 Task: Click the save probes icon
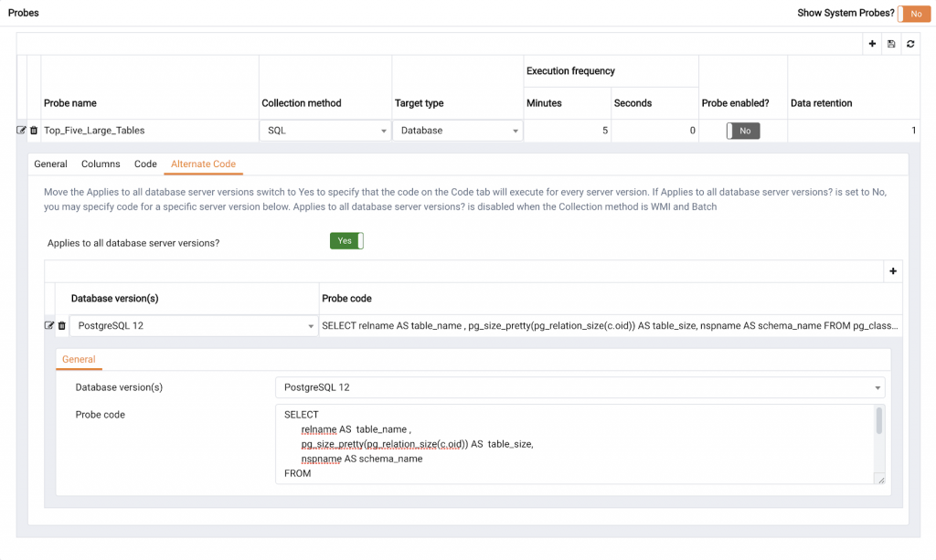pyautogui.click(x=891, y=44)
